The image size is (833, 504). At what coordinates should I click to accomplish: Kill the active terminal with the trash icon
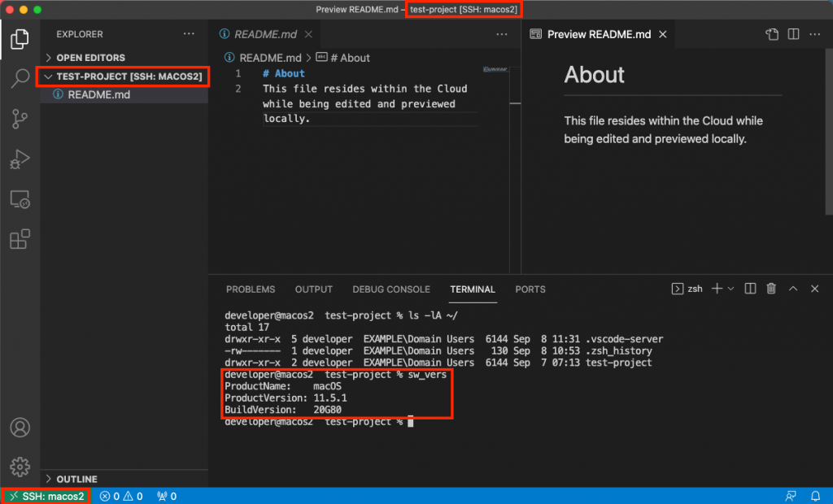(x=770, y=289)
